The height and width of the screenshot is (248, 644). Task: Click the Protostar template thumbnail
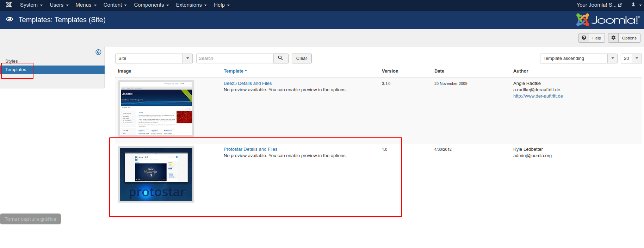[x=156, y=174]
